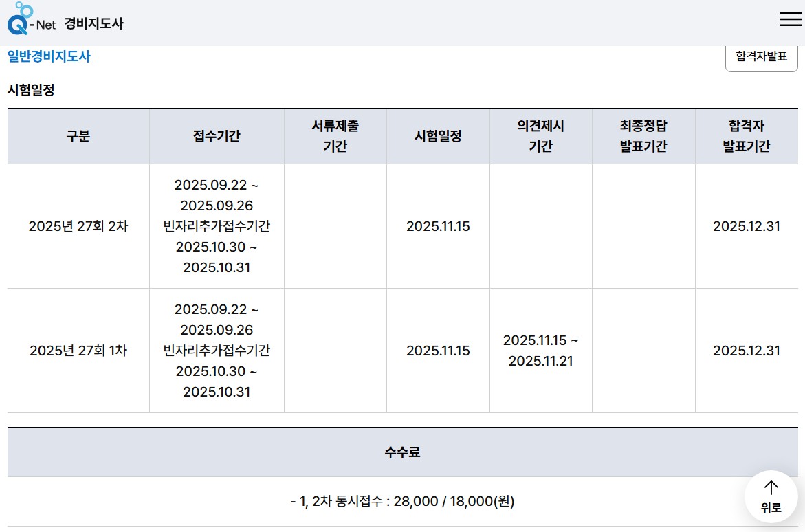Click the 2025.11.15 exam date in row two
Image resolution: width=805 pixels, height=532 pixels.
pyautogui.click(x=437, y=351)
